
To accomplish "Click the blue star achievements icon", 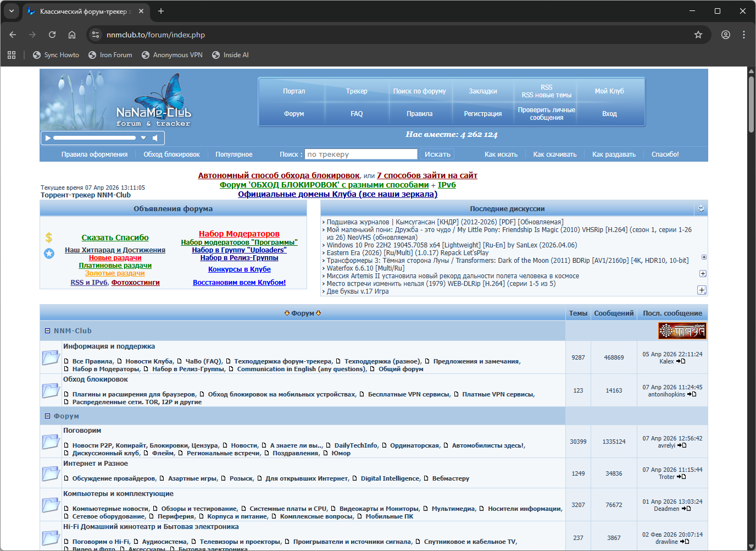I will pyautogui.click(x=49, y=254).
